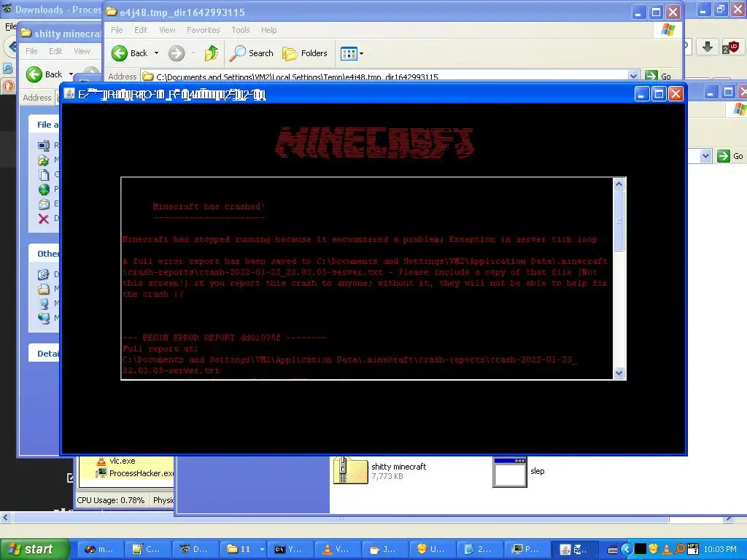Open Back history dropdown in shitty minecraft window

71,74
